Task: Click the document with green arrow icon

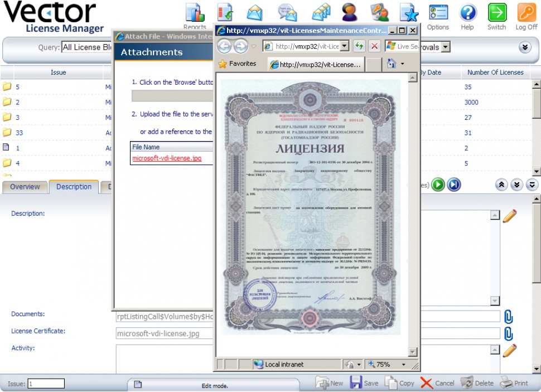Action: pos(225,12)
